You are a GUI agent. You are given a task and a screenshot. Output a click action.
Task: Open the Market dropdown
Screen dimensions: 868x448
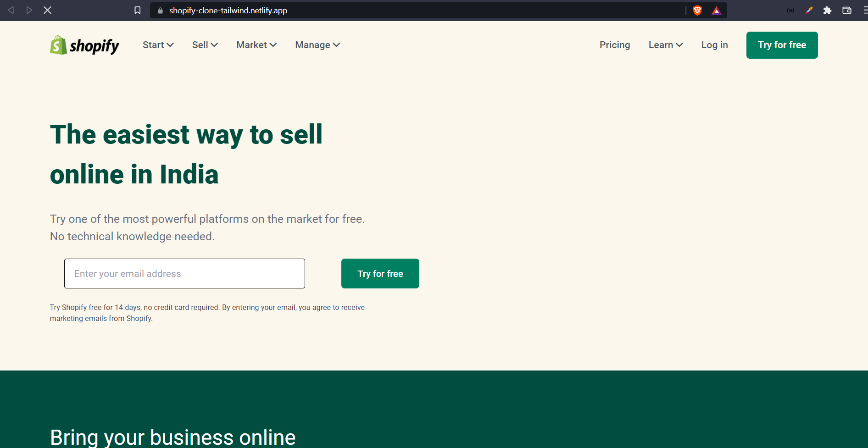(x=256, y=45)
